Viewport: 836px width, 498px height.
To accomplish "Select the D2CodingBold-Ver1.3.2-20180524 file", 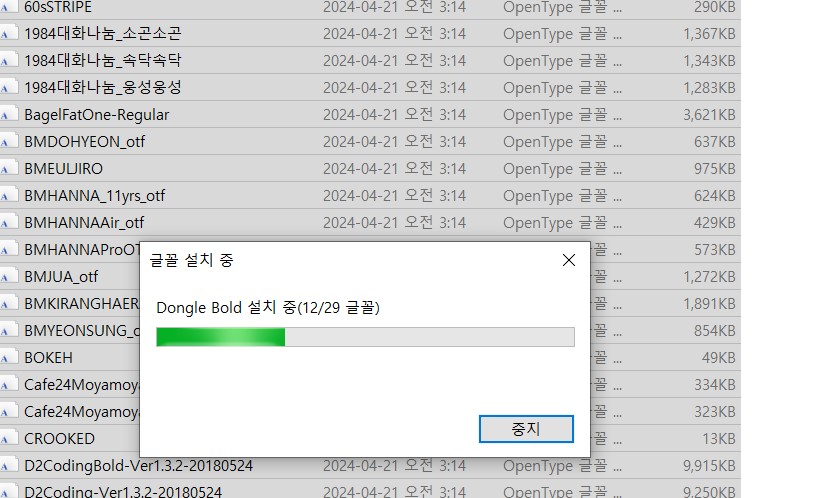I will click(x=138, y=465).
